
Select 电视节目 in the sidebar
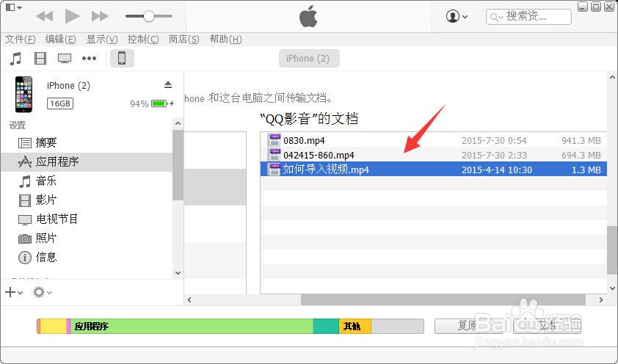[x=87, y=219]
